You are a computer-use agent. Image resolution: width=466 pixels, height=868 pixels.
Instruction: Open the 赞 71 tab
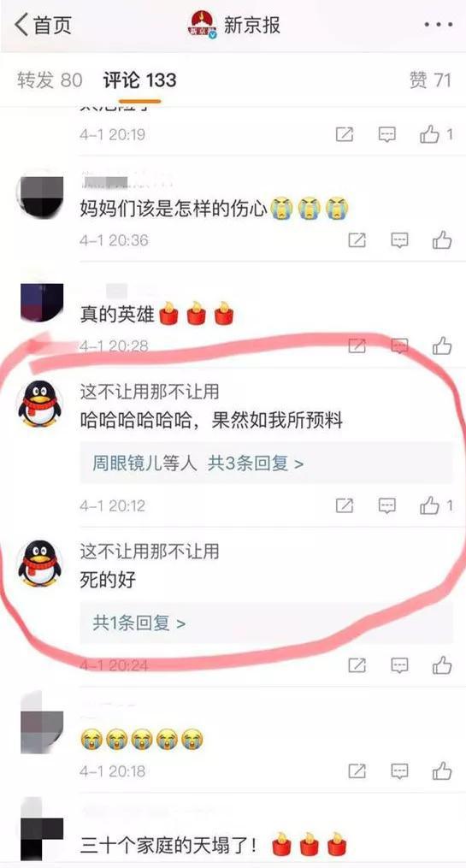pyautogui.click(x=431, y=80)
